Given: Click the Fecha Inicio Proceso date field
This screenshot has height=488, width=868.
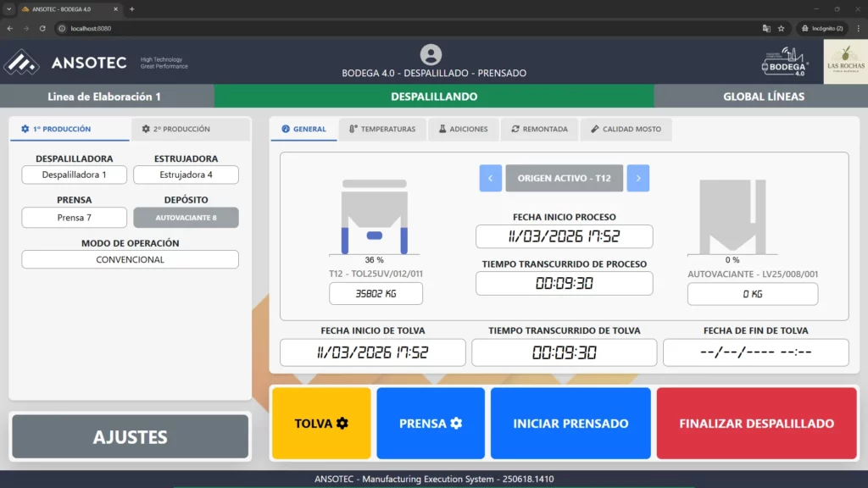Looking at the screenshot, I should pyautogui.click(x=564, y=236).
